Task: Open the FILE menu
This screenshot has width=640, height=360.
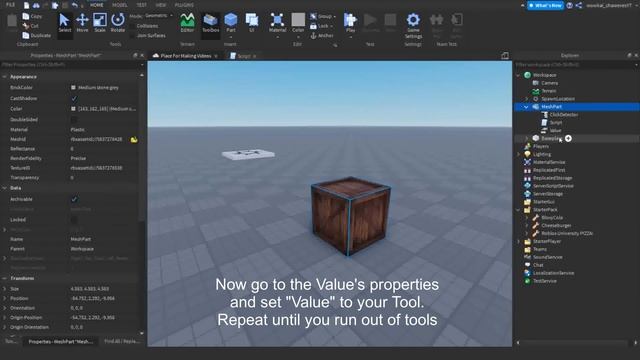Action: coord(10,5)
